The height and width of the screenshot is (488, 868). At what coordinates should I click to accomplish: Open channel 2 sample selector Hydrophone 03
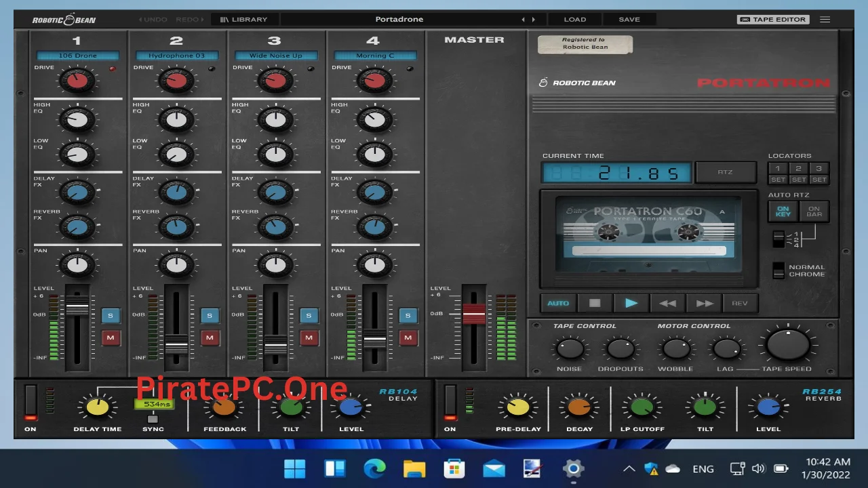176,56
